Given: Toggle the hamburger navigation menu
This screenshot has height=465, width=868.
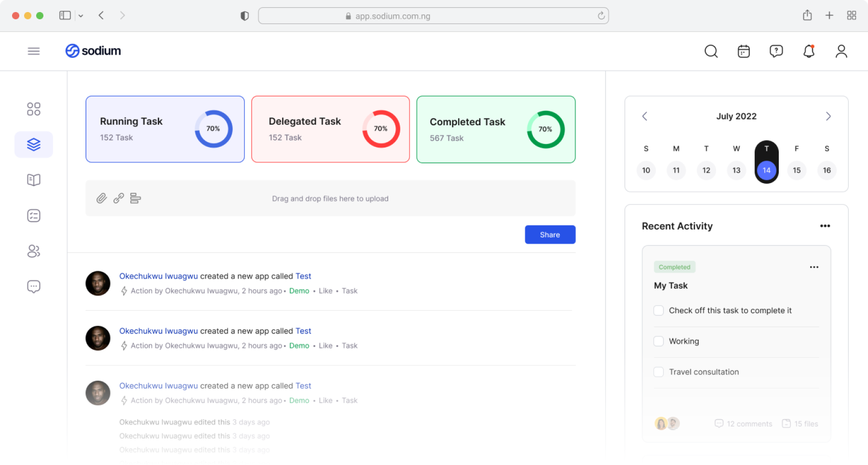Looking at the screenshot, I should coord(34,51).
